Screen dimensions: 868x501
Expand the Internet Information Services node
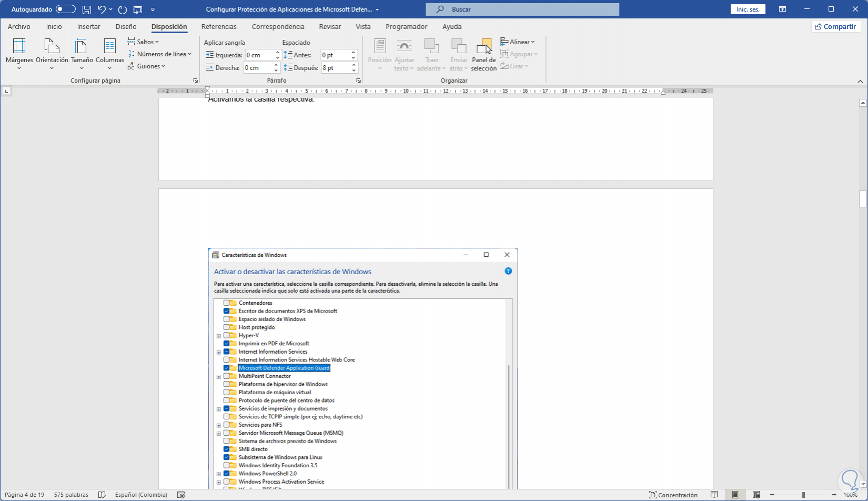tap(219, 352)
